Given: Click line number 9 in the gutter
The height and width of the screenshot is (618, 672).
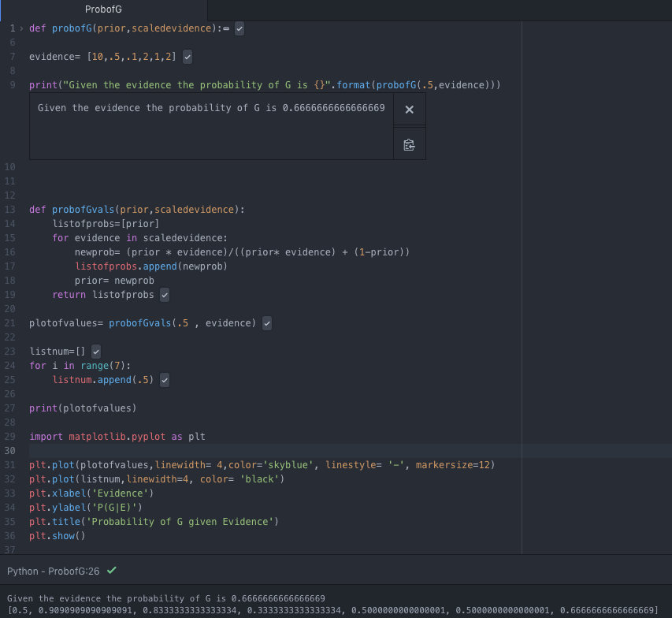Looking at the screenshot, I should (x=13, y=85).
